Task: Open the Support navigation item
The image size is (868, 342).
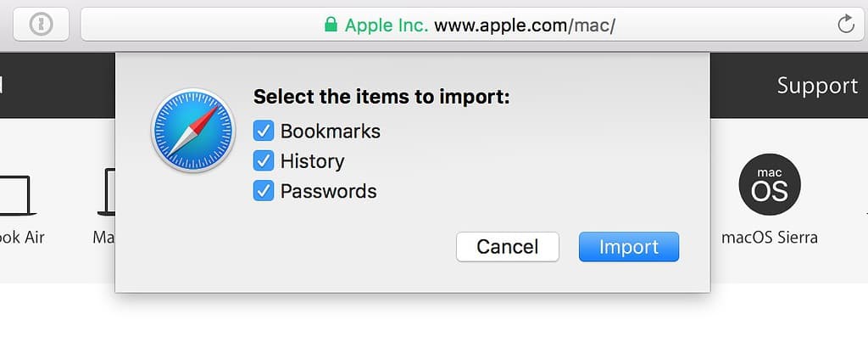Action: pos(817,86)
